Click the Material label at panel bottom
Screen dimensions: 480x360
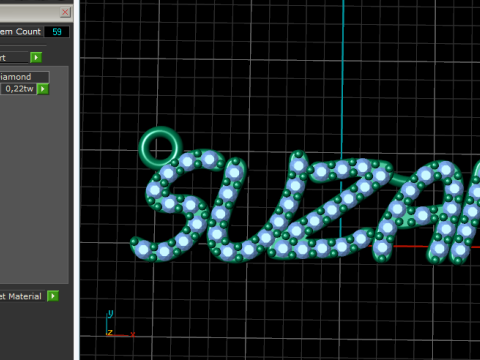[x=21, y=296]
